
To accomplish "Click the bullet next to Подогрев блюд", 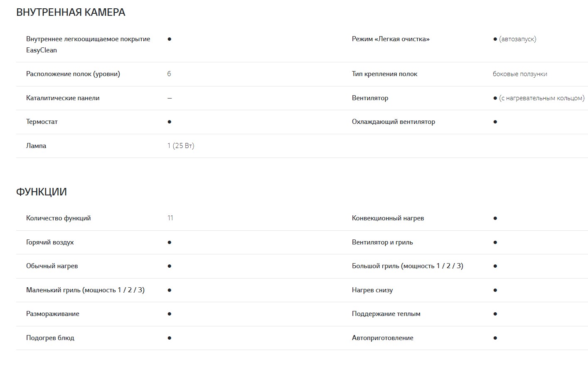I will 170,338.
